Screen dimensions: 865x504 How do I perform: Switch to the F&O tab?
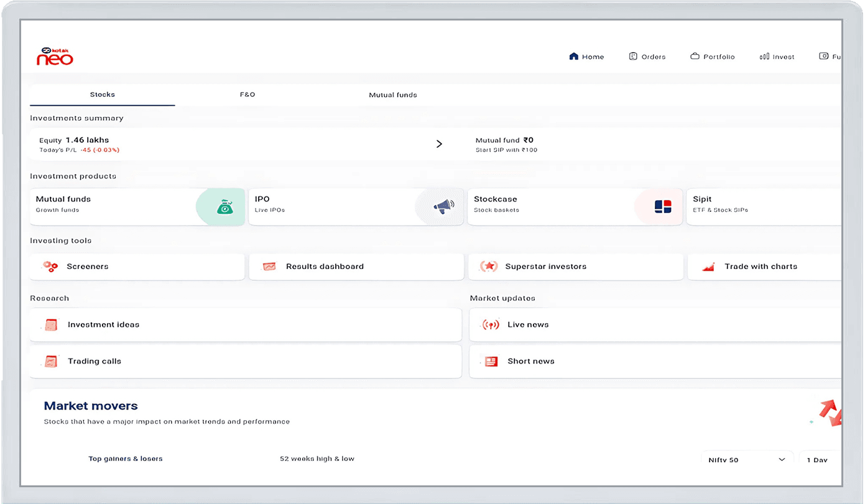pyautogui.click(x=247, y=95)
